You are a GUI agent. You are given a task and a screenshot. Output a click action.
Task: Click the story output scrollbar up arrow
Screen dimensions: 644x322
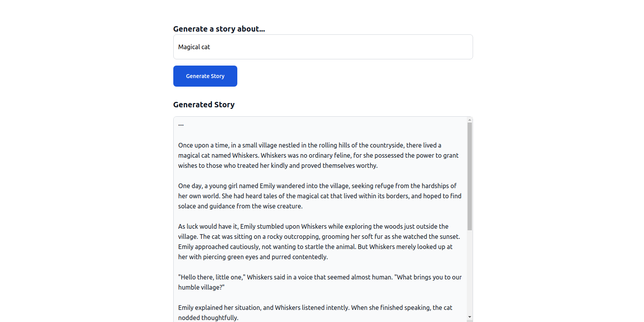[x=469, y=119]
